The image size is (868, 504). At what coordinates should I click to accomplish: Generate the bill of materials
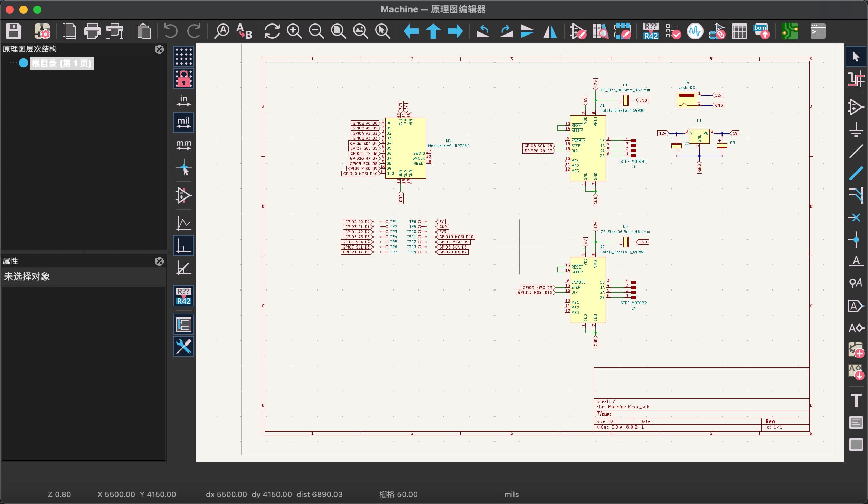(762, 31)
